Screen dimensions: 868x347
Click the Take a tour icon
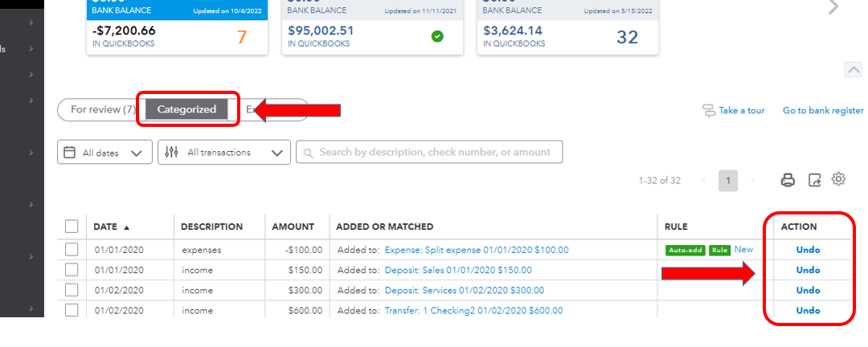click(x=709, y=111)
